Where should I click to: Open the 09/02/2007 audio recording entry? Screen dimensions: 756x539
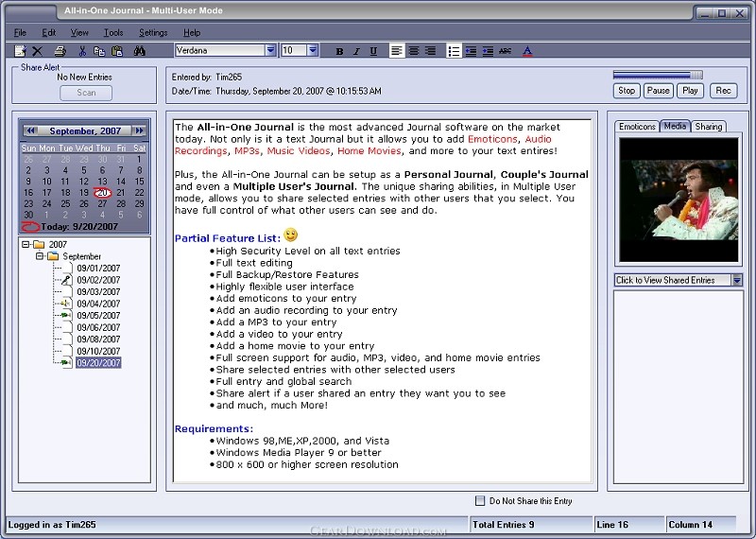[x=98, y=280]
